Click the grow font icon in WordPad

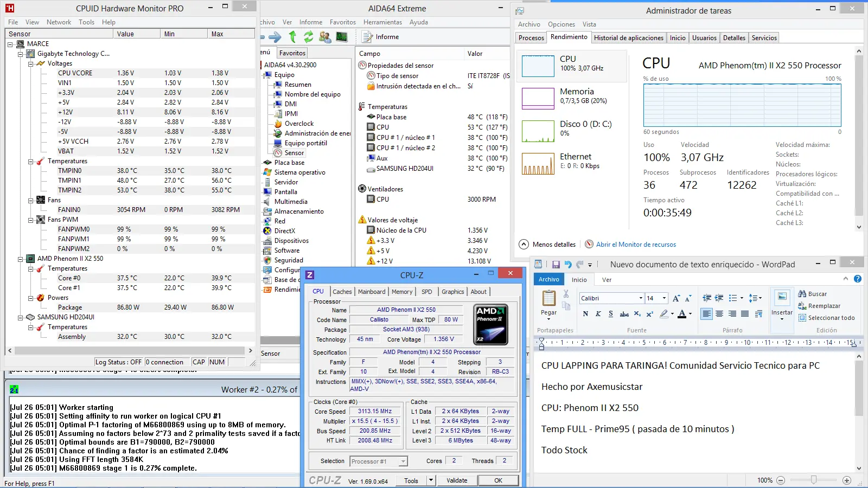(676, 298)
